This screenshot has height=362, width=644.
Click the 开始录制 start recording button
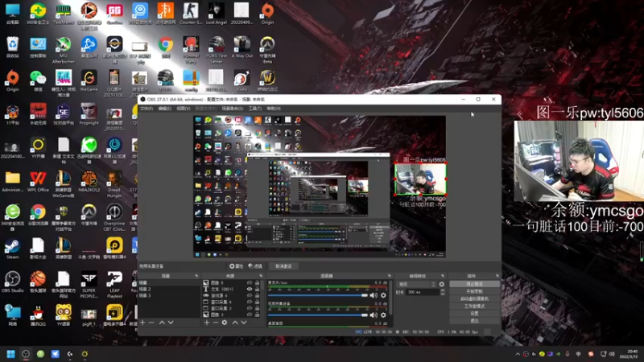point(474,291)
